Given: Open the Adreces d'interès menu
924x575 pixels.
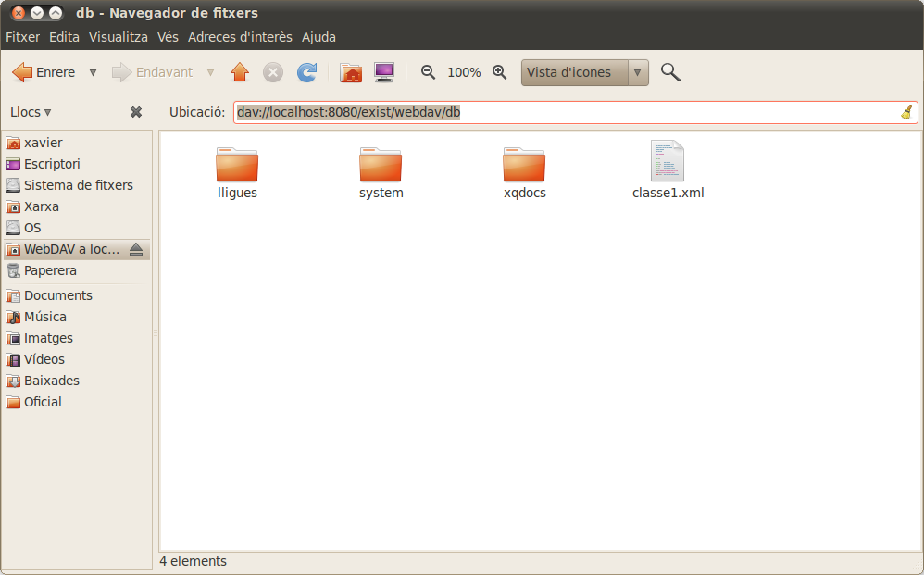Looking at the screenshot, I should 240,37.
